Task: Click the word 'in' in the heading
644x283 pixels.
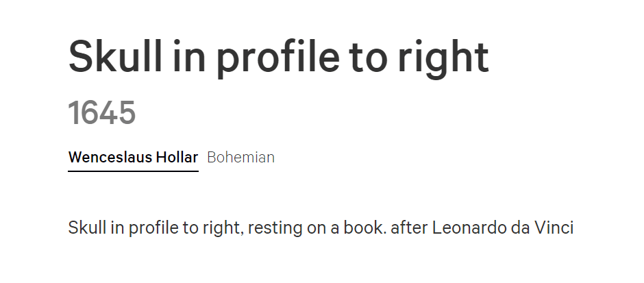Action: point(189,57)
